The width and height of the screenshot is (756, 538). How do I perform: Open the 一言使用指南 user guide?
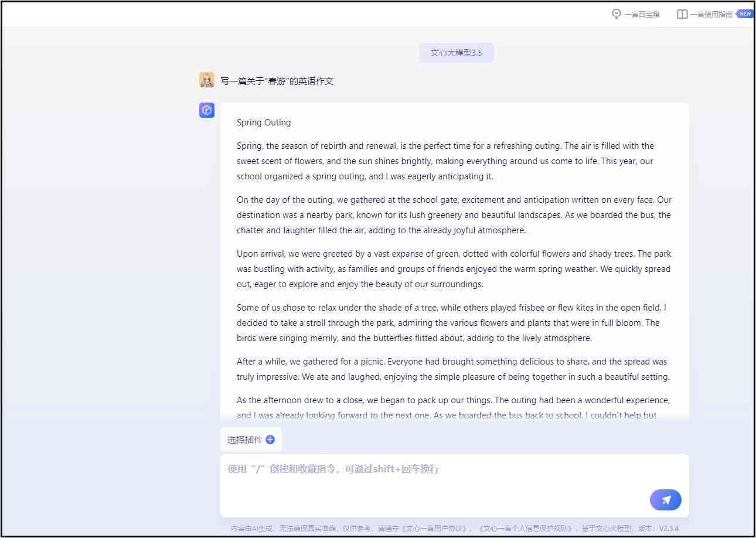coord(704,14)
